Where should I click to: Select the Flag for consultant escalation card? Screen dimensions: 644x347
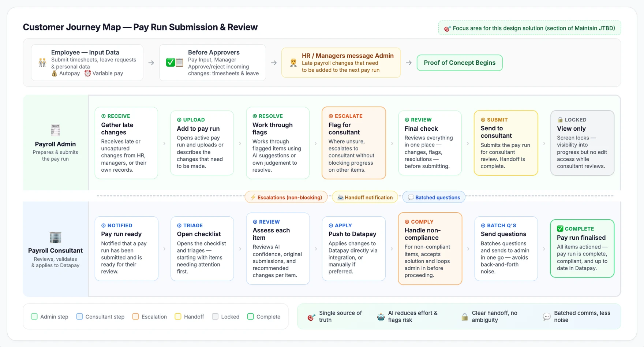tap(354, 143)
